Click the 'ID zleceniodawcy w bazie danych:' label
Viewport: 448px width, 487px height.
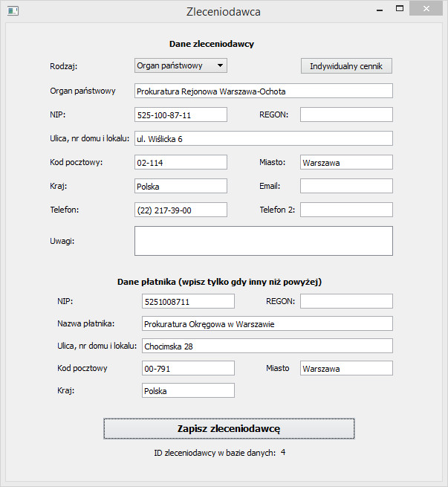(215, 453)
